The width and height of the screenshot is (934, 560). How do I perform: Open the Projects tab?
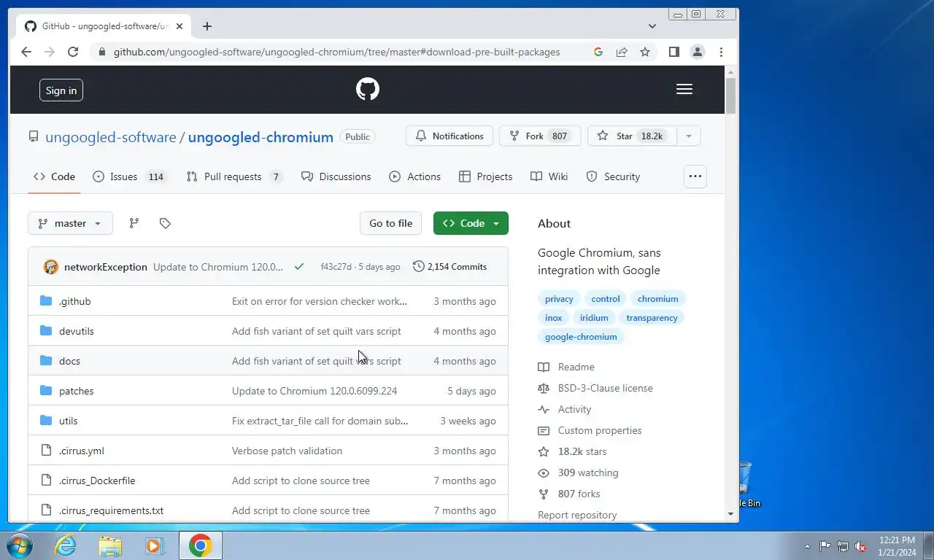point(485,176)
